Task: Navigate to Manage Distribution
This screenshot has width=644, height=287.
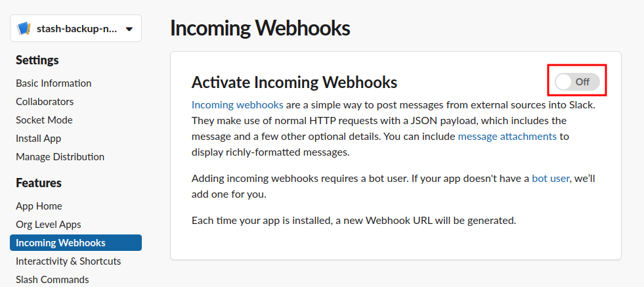Action: point(60,157)
